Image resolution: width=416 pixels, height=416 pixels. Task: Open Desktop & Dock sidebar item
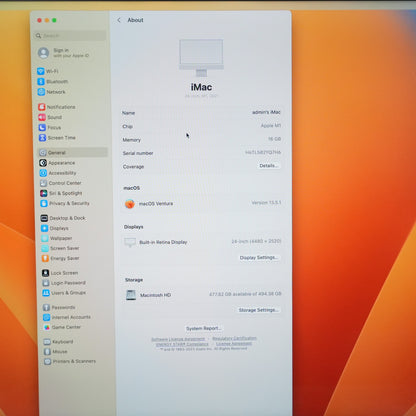(63, 218)
